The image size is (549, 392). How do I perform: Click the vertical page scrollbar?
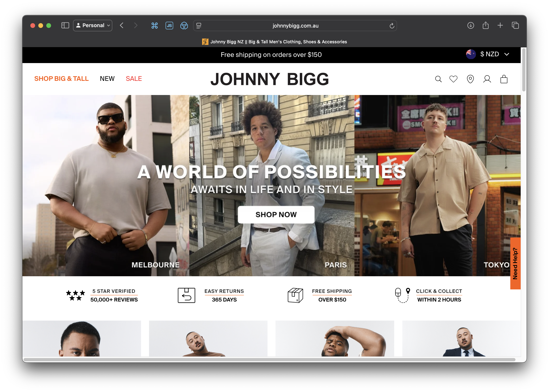(x=523, y=70)
